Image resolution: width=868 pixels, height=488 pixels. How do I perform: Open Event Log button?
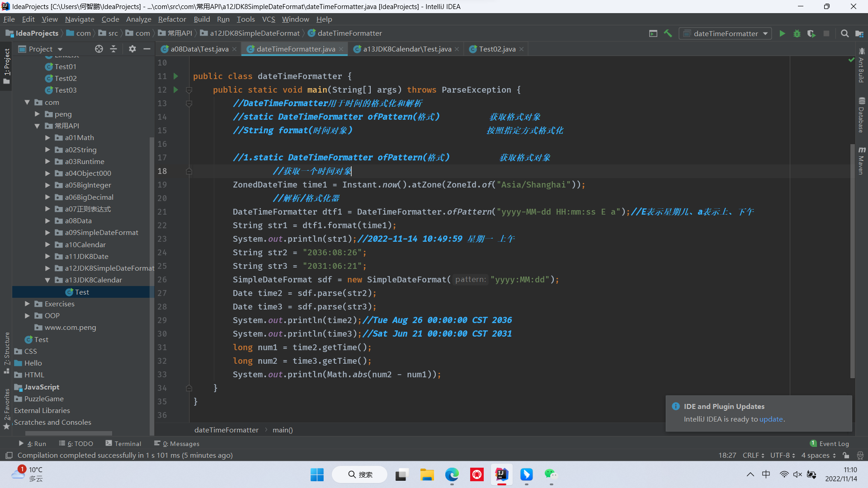pyautogui.click(x=829, y=444)
